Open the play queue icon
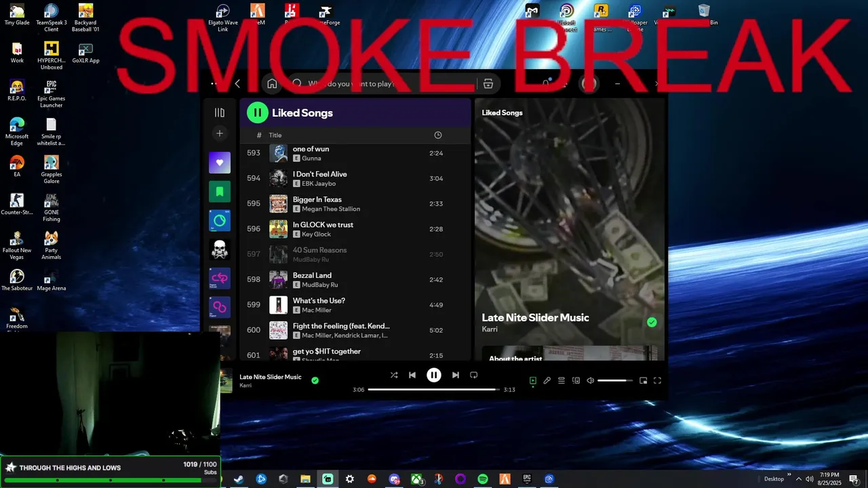This screenshot has width=868, height=488. coord(561,381)
